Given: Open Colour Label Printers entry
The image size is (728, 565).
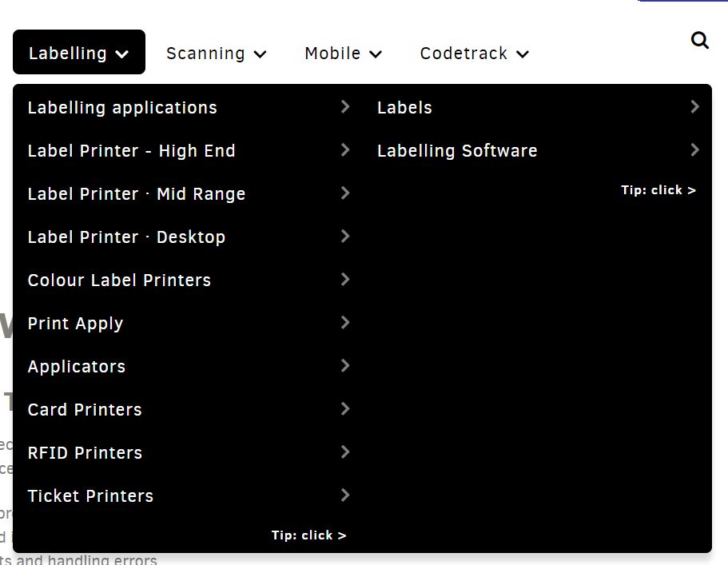Looking at the screenshot, I should 119,281.
